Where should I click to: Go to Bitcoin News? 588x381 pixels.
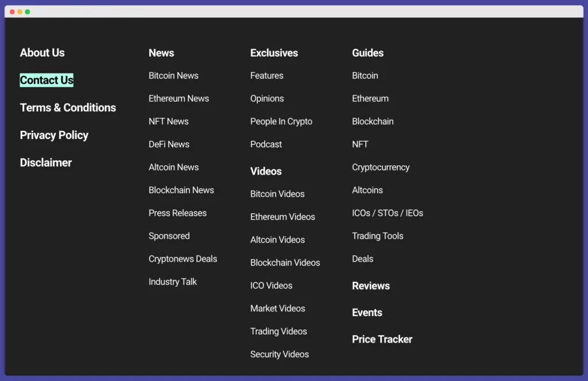173,75
